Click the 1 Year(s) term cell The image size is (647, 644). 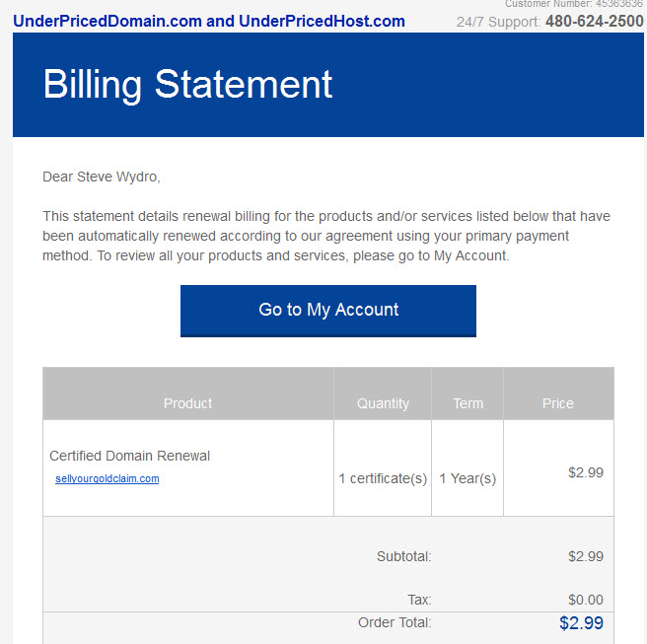pos(467,478)
